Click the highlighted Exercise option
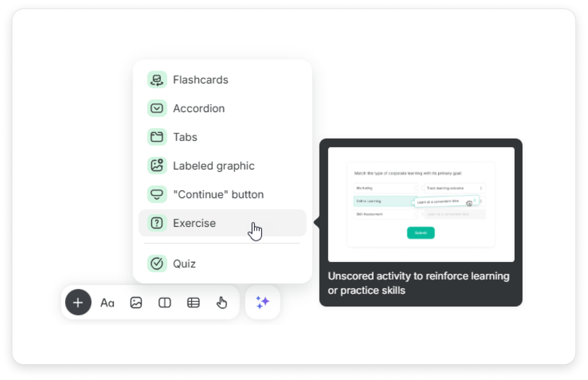 pos(222,223)
